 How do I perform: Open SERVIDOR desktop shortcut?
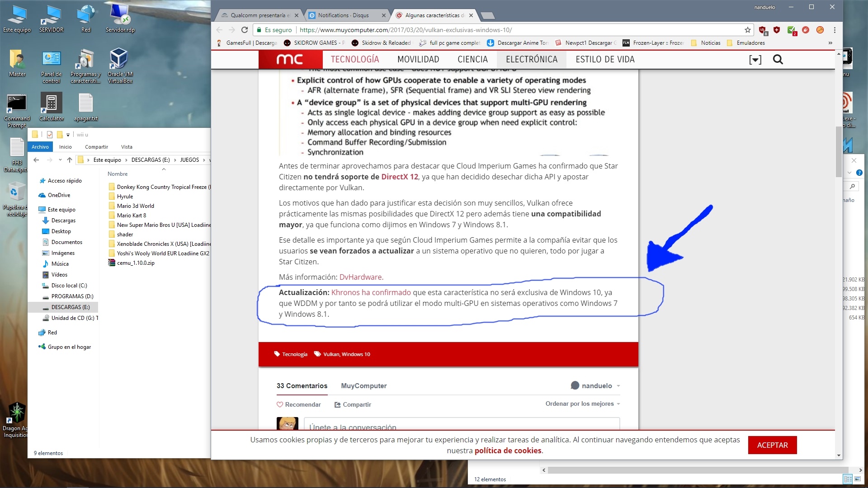tap(51, 19)
